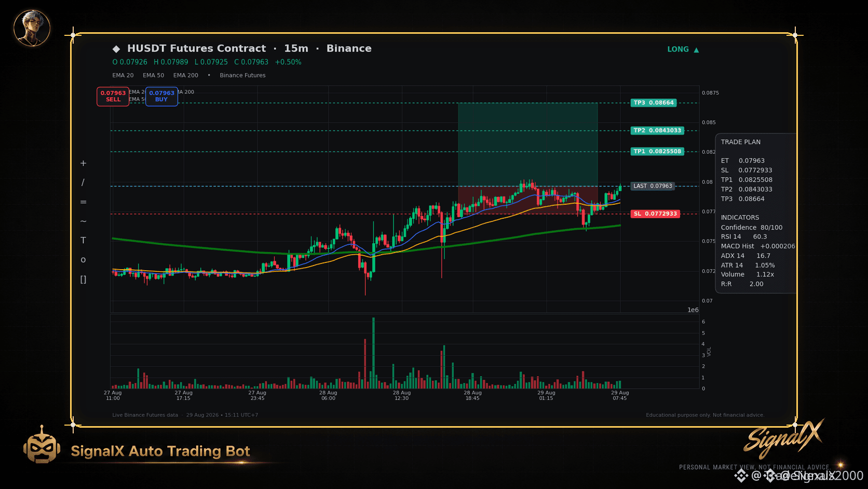Click the INDICATORS panel heading

740,217
